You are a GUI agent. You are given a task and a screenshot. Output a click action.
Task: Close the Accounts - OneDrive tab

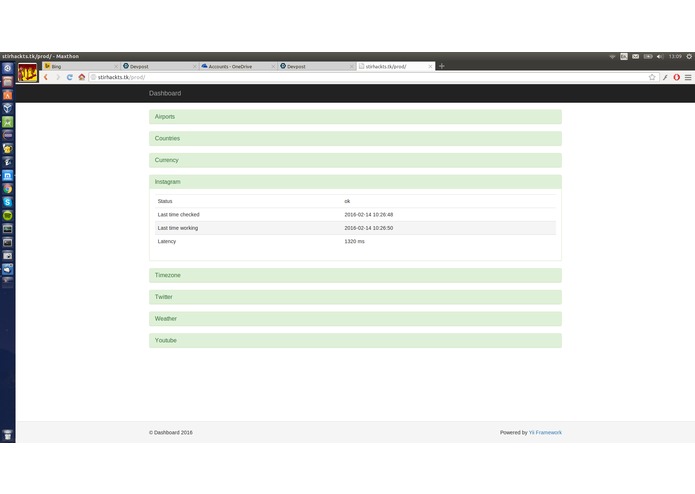tap(273, 66)
